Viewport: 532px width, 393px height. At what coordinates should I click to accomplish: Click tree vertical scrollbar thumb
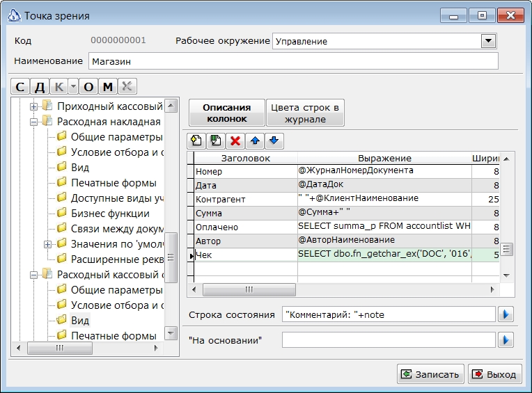(x=171, y=257)
